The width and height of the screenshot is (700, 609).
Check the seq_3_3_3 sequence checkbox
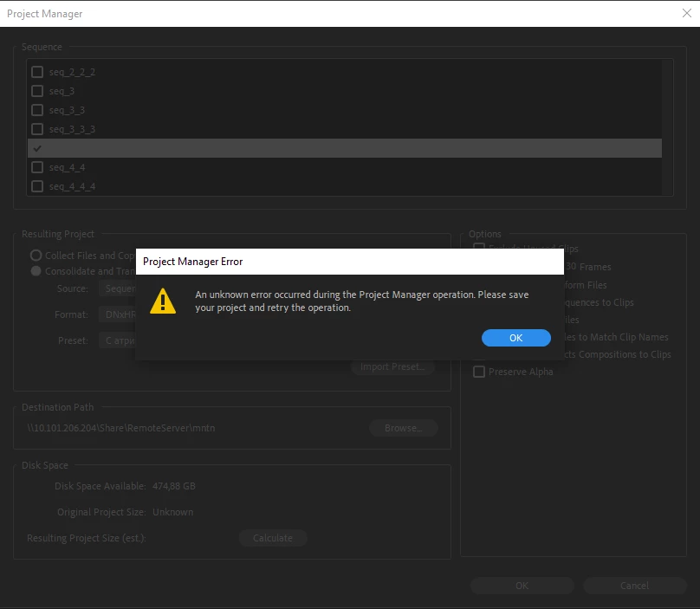point(37,129)
